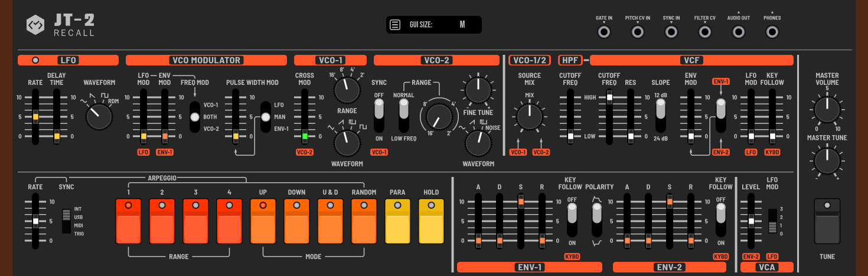Viewport: 868px width, 276px height.
Task: Select the arpeggio UP mode button
Action: [263, 221]
